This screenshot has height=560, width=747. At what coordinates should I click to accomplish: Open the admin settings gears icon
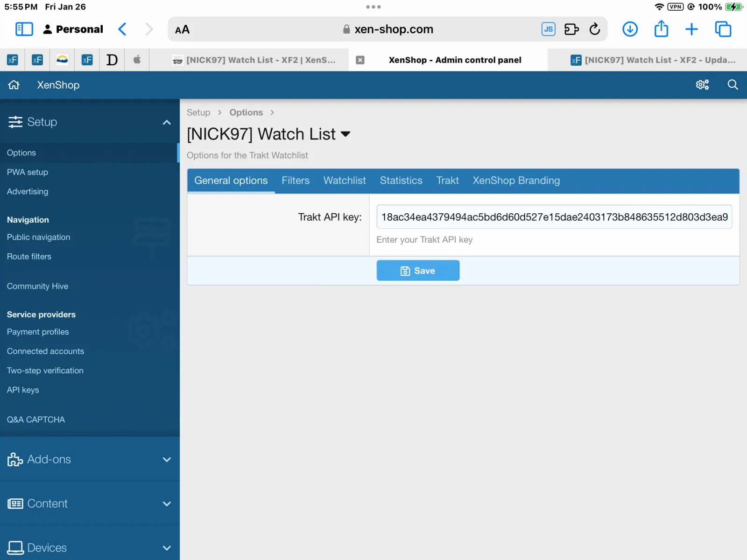coord(702,85)
